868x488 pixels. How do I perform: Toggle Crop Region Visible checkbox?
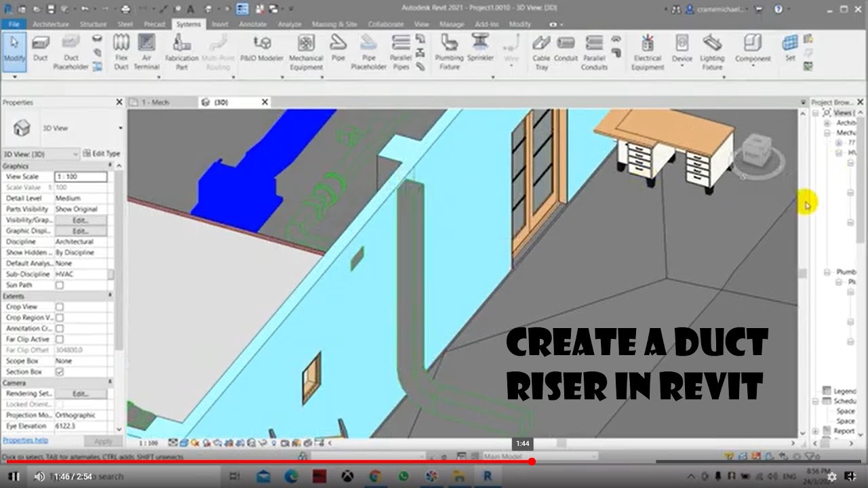coord(60,318)
